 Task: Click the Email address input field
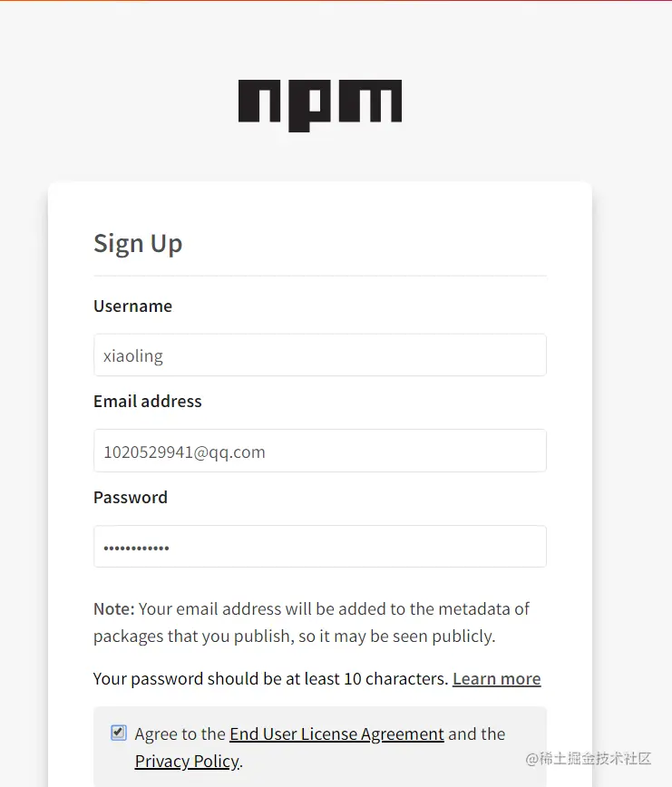pos(319,451)
